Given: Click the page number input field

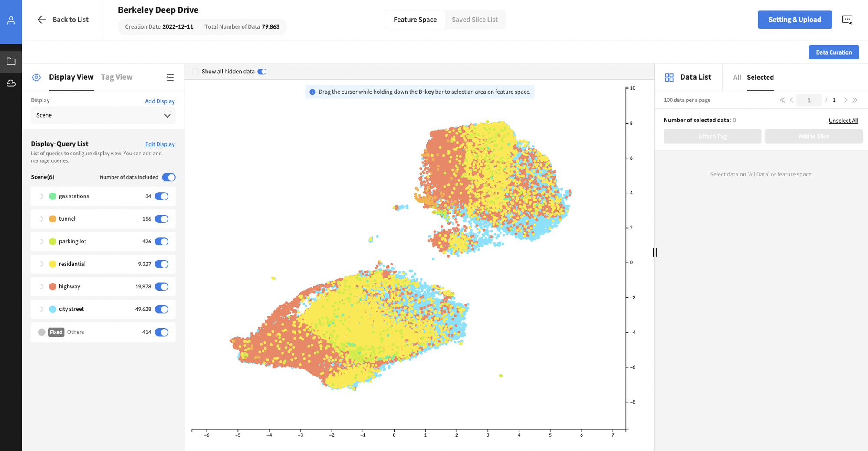Looking at the screenshot, I should (809, 100).
